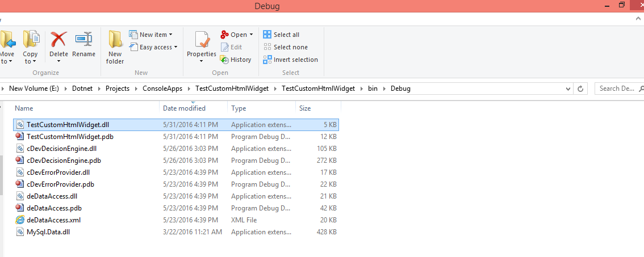Go to New Volume (E:) in breadcrumb

pyautogui.click(x=34, y=89)
